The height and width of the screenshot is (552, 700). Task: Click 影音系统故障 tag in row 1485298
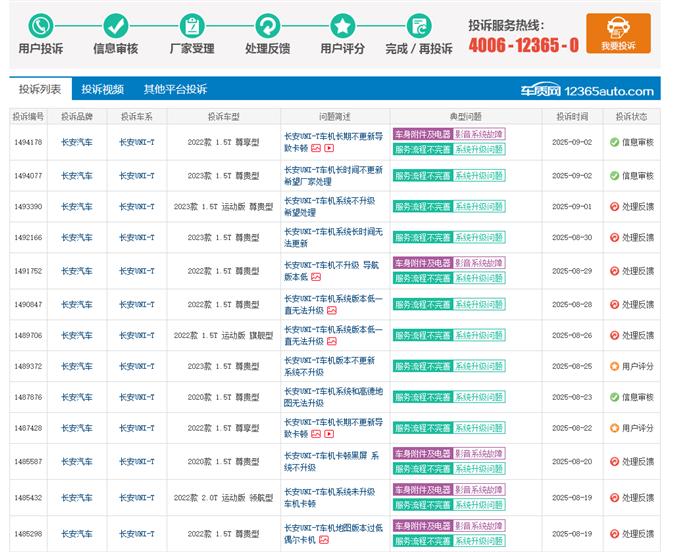tap(479, 526)
